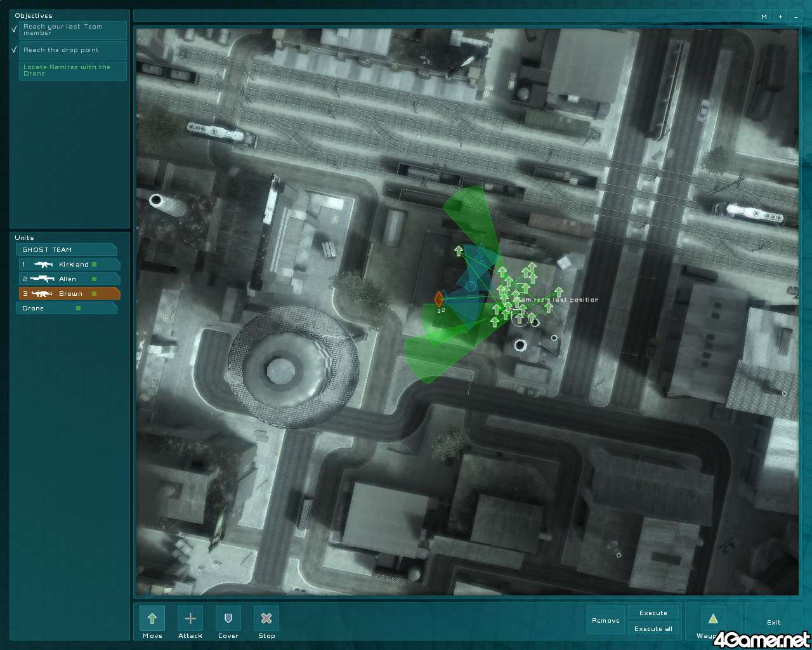Select the Drone unit entry
This screenshot has height=650, width=812.
pyautogui.click(x=66, y=308)
